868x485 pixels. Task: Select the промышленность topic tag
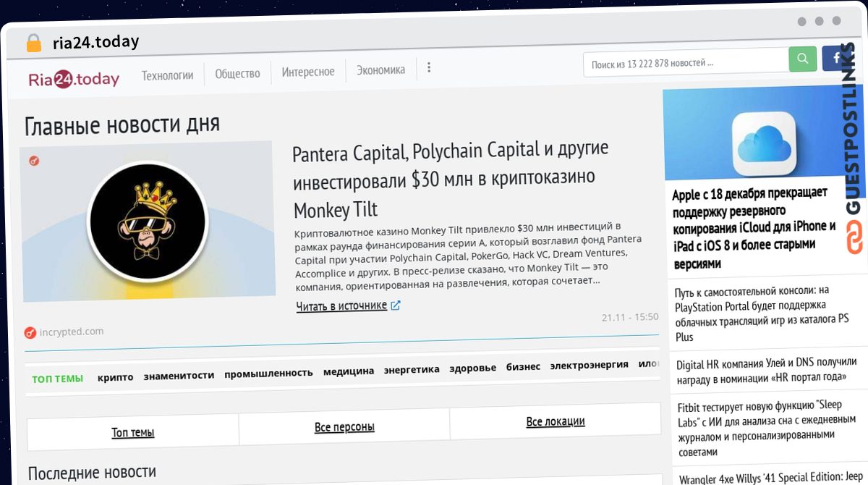click(268, 374)
